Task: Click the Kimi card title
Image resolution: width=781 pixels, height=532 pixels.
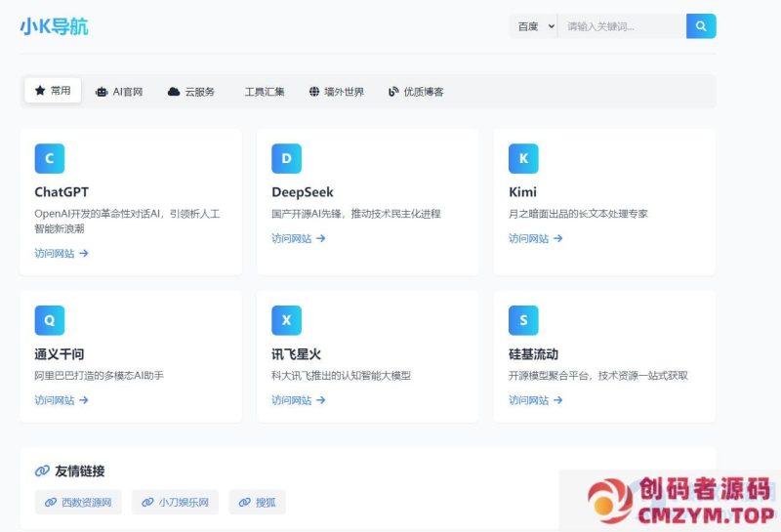Action: coord(522,192)
